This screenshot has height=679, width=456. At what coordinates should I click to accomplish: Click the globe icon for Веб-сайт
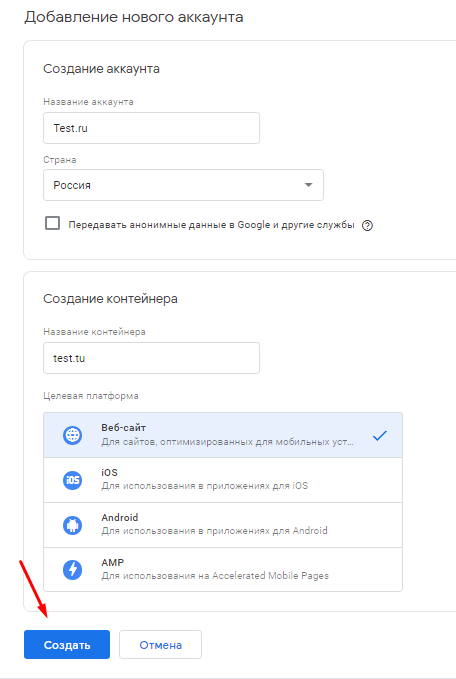[72, 435]
